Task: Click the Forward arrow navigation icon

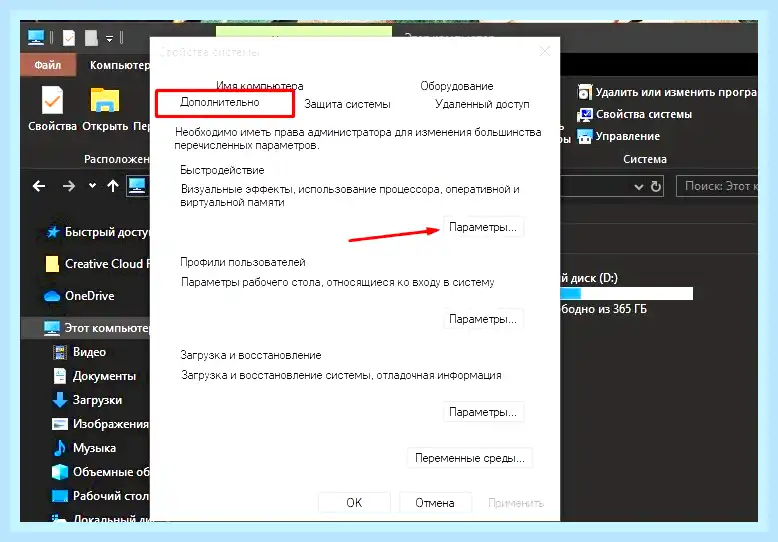Action: tap(68, 186)
